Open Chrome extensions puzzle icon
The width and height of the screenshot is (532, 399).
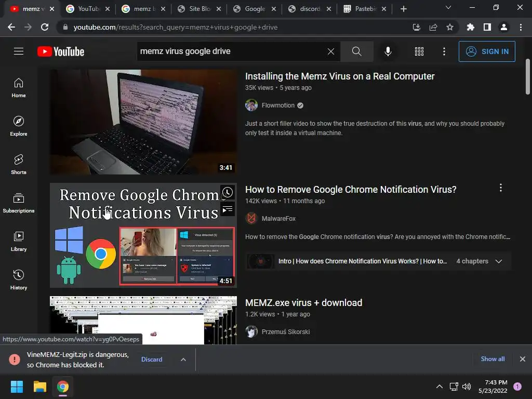coord(470,27)
